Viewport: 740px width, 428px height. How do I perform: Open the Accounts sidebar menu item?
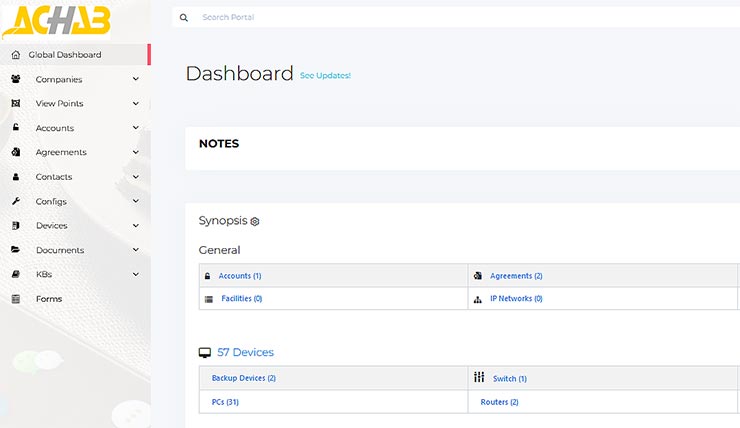[x=55, y=128]
